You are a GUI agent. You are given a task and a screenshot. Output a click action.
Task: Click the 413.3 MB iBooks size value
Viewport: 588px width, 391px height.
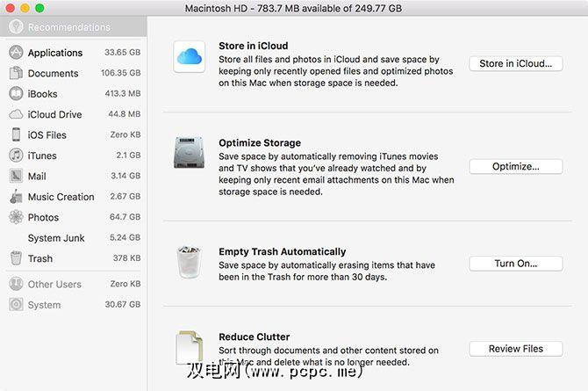tap(123, 93)
